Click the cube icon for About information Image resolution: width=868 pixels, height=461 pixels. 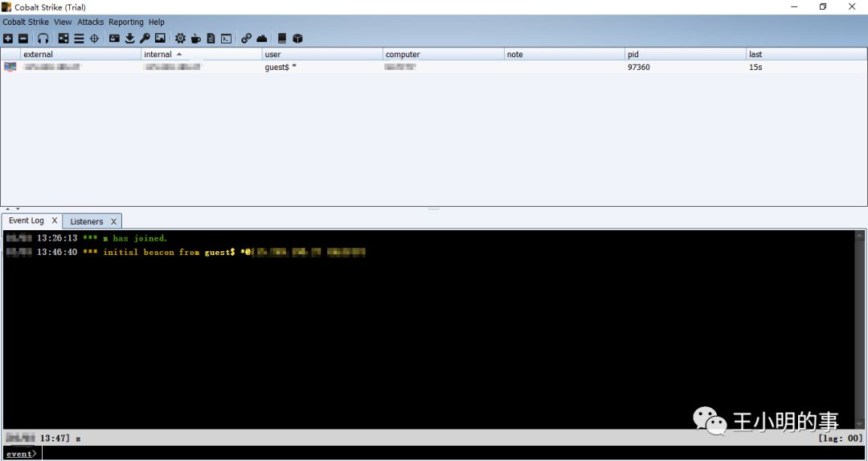(x=298, y=39)
